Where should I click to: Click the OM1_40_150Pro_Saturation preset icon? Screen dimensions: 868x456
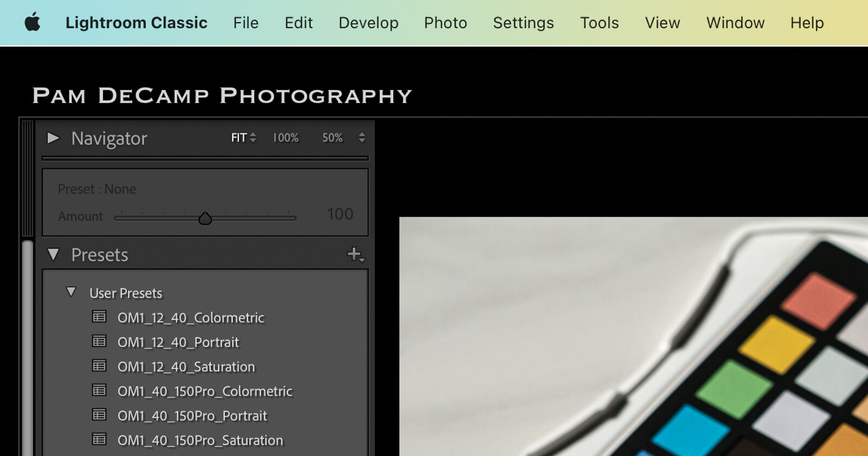pyautogui.click(x=99, y=439)
